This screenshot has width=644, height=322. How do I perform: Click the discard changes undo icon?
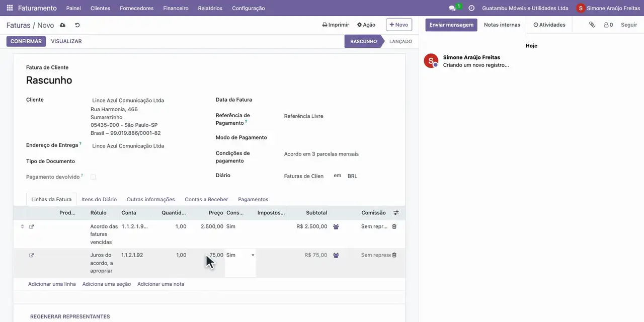click(x=77, y=25)
